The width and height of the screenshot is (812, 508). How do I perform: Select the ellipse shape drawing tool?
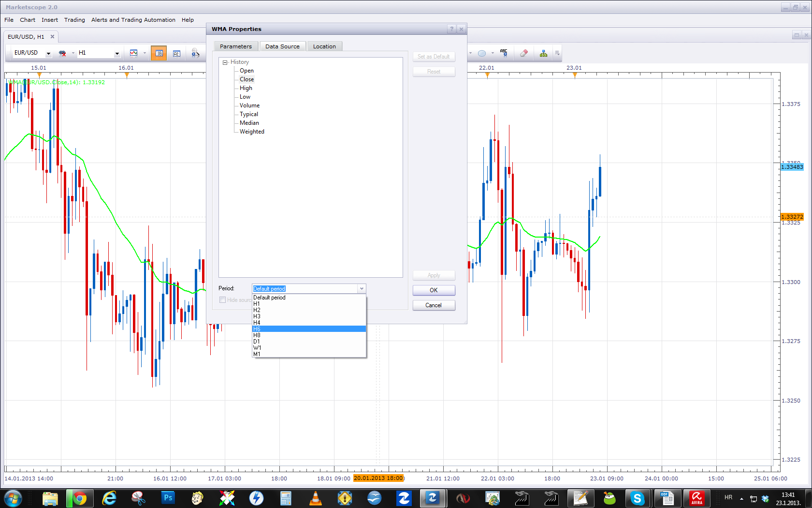tap(482, 53)
